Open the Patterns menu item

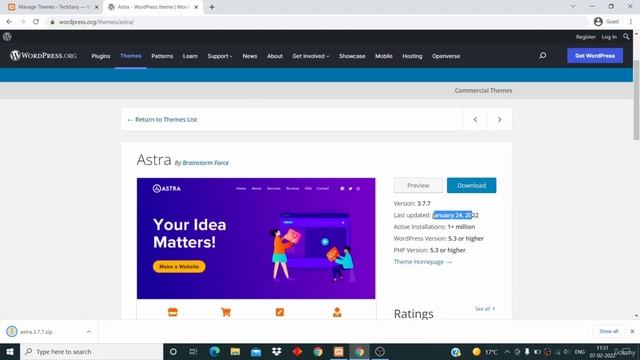click(x=162, y=56)
